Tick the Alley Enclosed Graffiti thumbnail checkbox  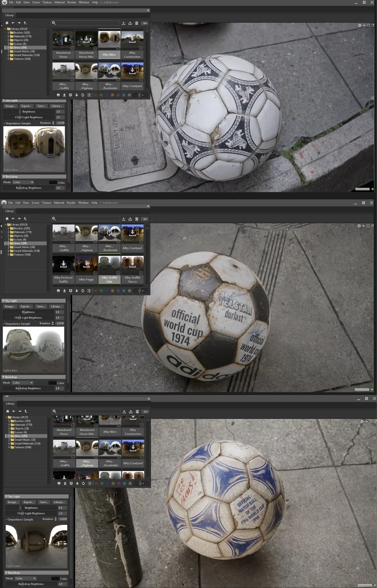pyautogui.click(x=72, y=273)
